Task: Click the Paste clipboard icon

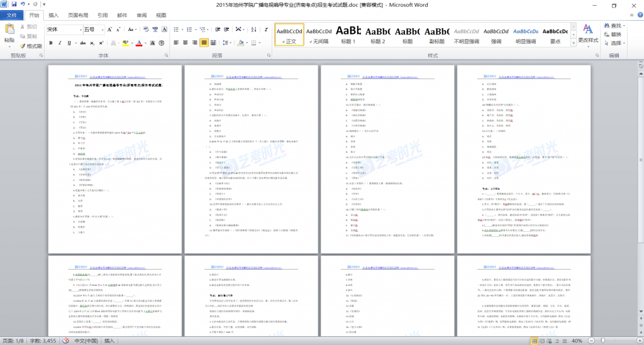Action: pos(9,30)
